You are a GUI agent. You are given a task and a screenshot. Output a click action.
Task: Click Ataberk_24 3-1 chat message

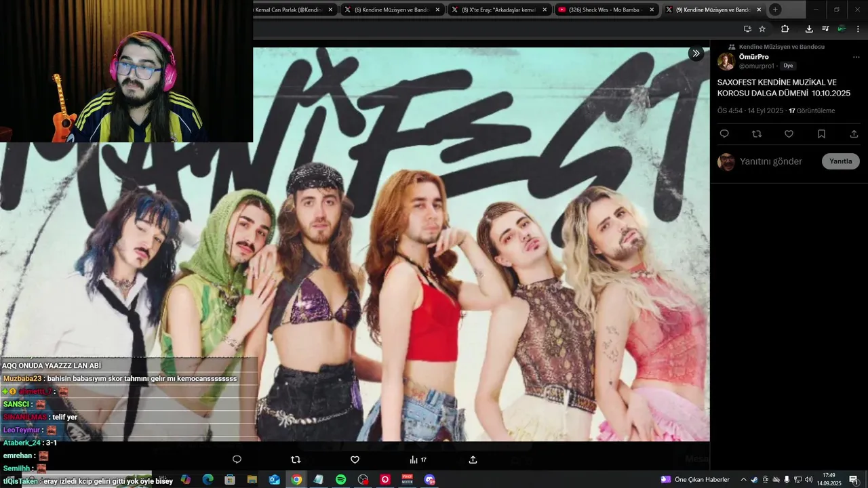pyautogui.click(x=30, y=443)
